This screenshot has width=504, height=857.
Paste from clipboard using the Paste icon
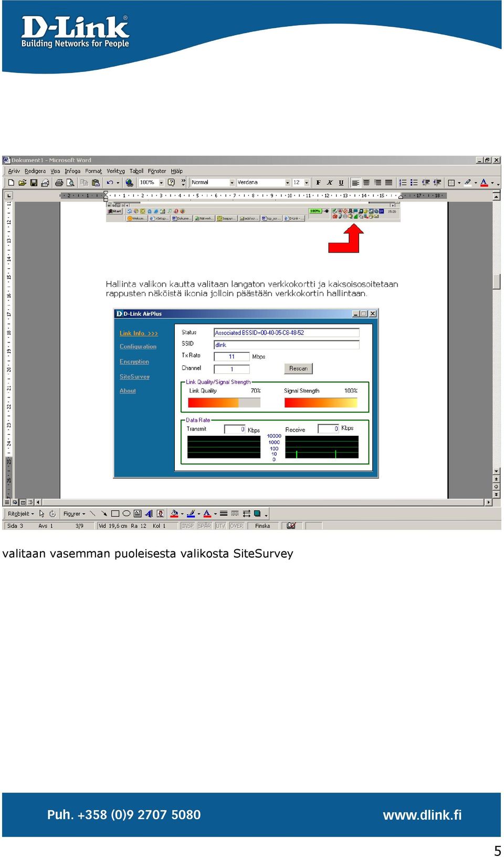tap(96, 183)
